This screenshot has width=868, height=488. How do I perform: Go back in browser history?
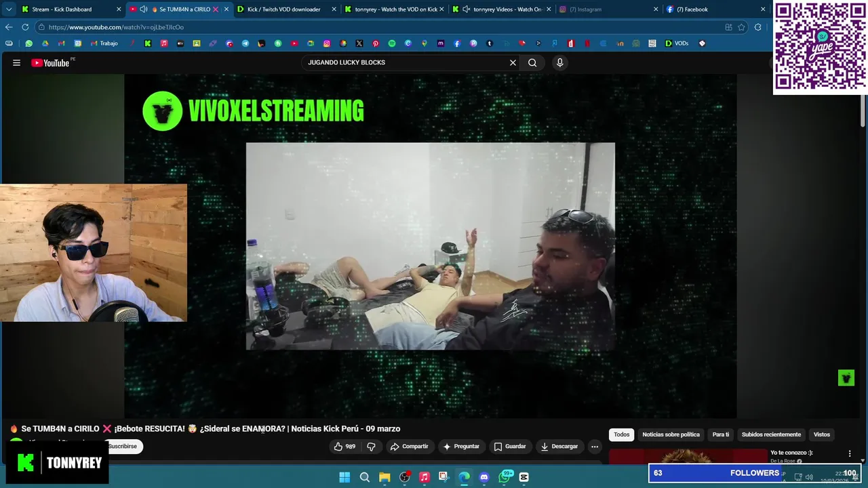9,27
